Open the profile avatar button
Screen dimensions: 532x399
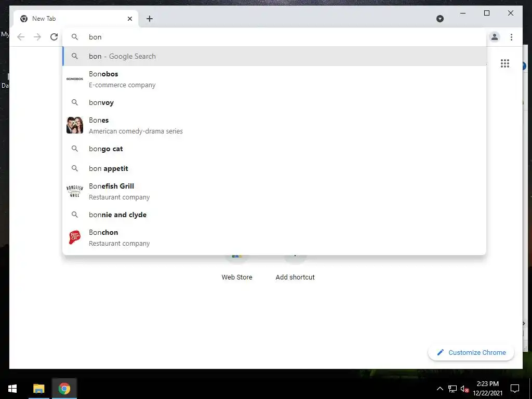tap(495, 37)
